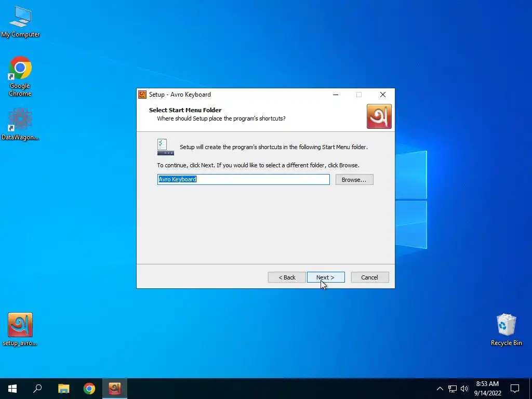The width and height of the screenshot is (532, 399).
Task: Open the Recycle Bin
Action: click(x=506, y=329)
